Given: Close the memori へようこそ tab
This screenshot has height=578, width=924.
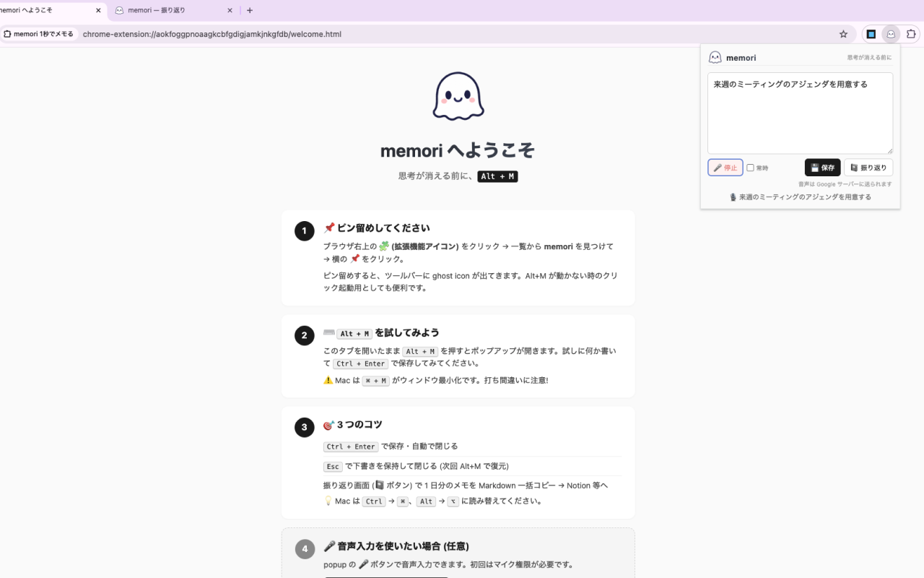Looking at the screenshot, I should (x=98, y=10).
